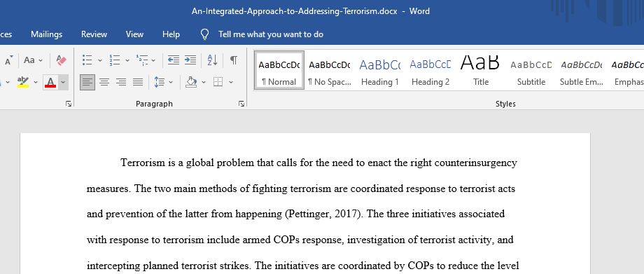The height and width of the screenshot is (274, 644).
Task: Open borders dropdown arrow
Action: tap(231, 83)
